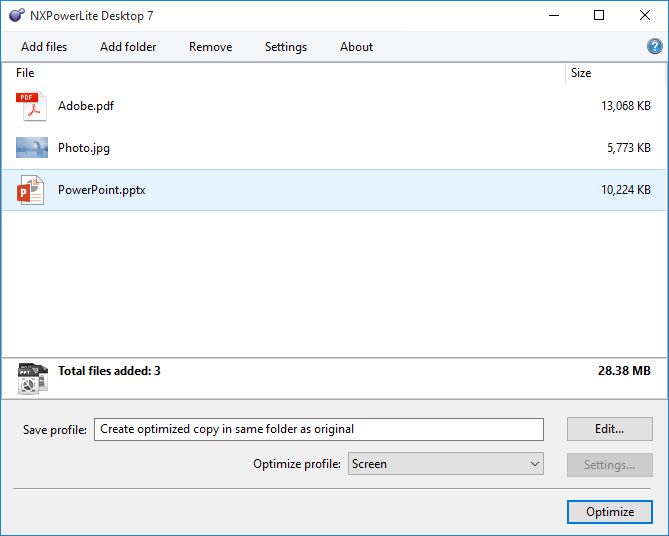Select the Screen optimize profile combo box
669x536 pixels.
pos(446,464)
